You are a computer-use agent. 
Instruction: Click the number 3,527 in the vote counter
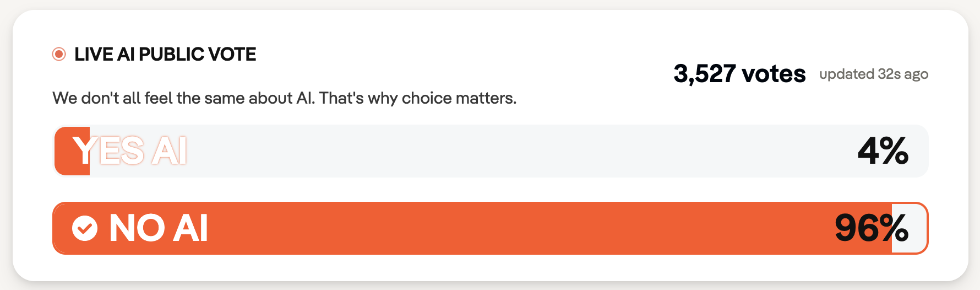(x=705, y=74)
